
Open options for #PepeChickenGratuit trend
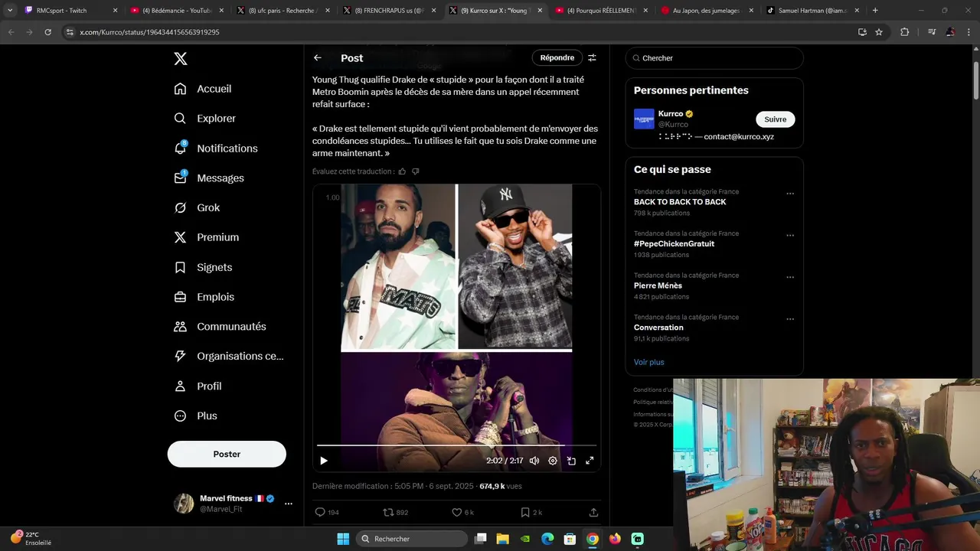pos(790,236)
